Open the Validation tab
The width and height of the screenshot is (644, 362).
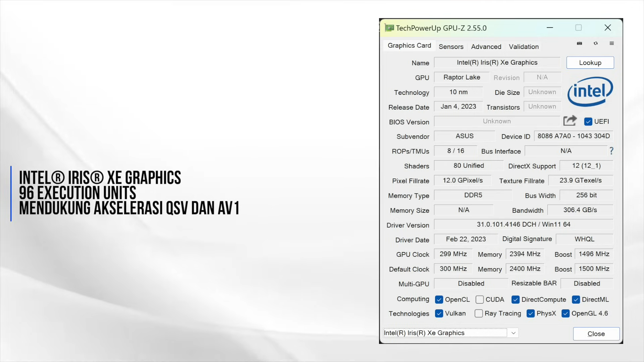point(524,47)
